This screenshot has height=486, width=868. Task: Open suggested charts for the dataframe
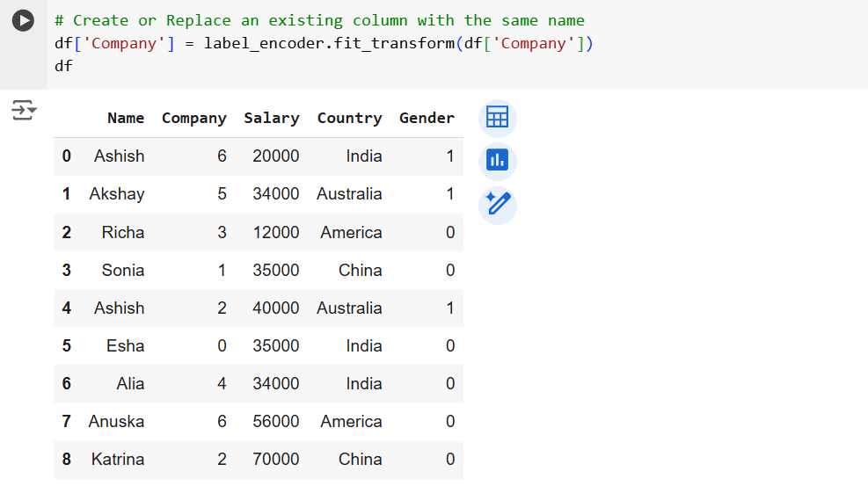[497, 161]
